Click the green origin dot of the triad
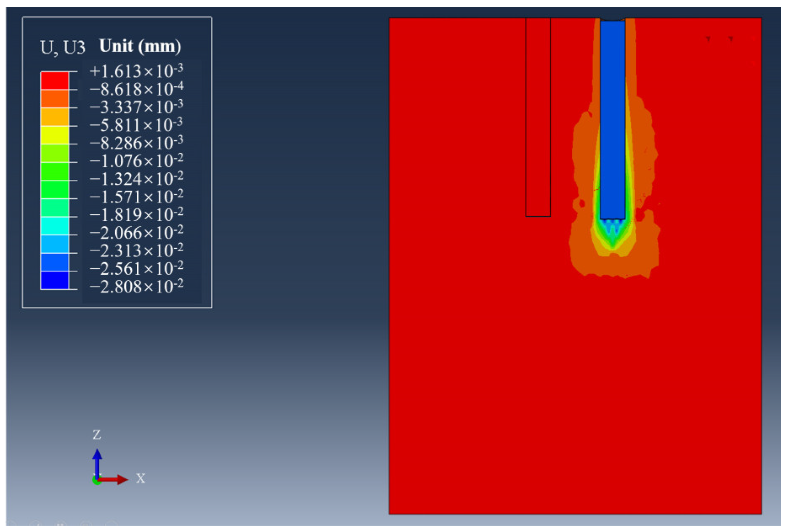The width and height of the screenshot is (786, 532). point(96,481)
